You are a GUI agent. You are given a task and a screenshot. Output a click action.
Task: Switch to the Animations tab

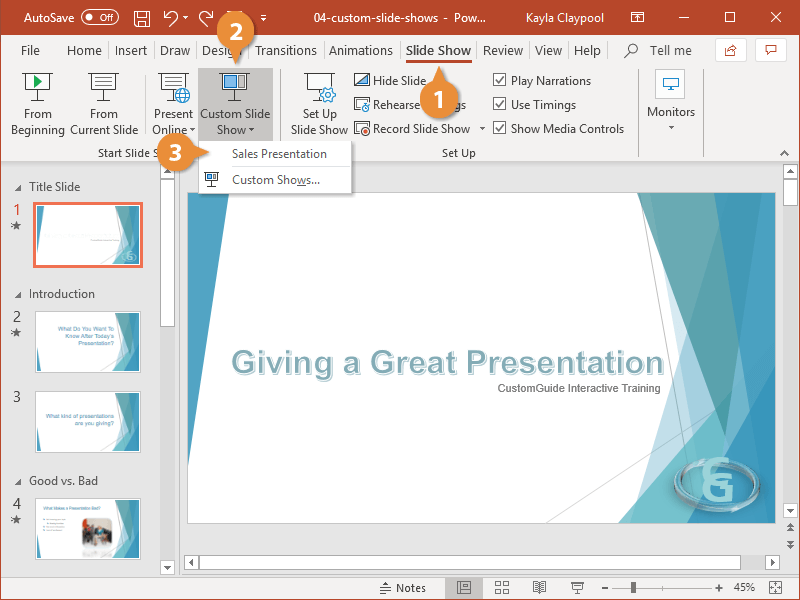pos(361,50)
